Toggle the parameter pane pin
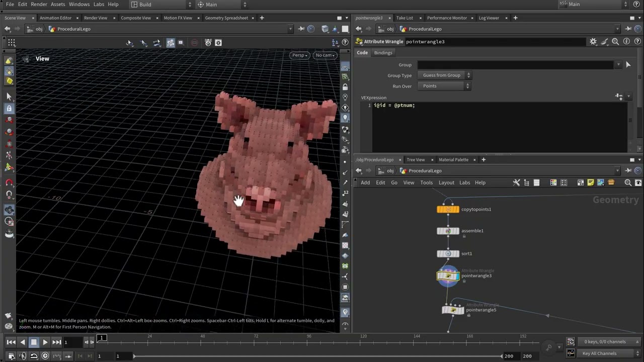 (627, 29)
